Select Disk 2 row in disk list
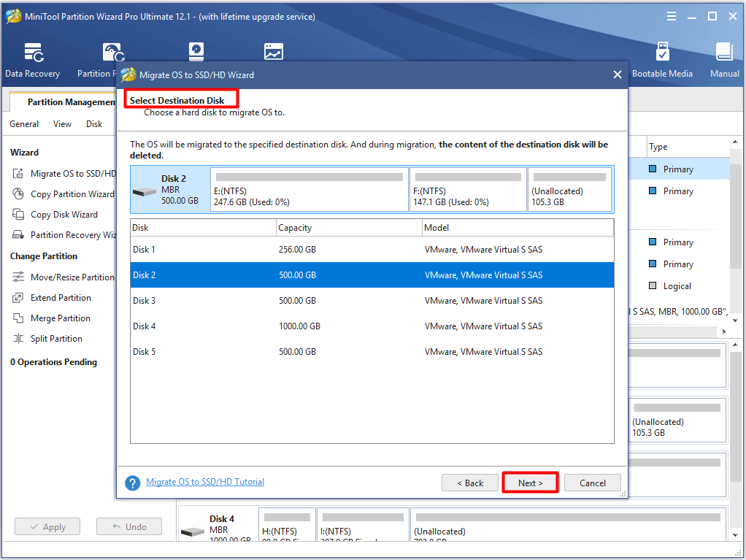This screenshot has height=560, width=746. click(x=372, y=275)
